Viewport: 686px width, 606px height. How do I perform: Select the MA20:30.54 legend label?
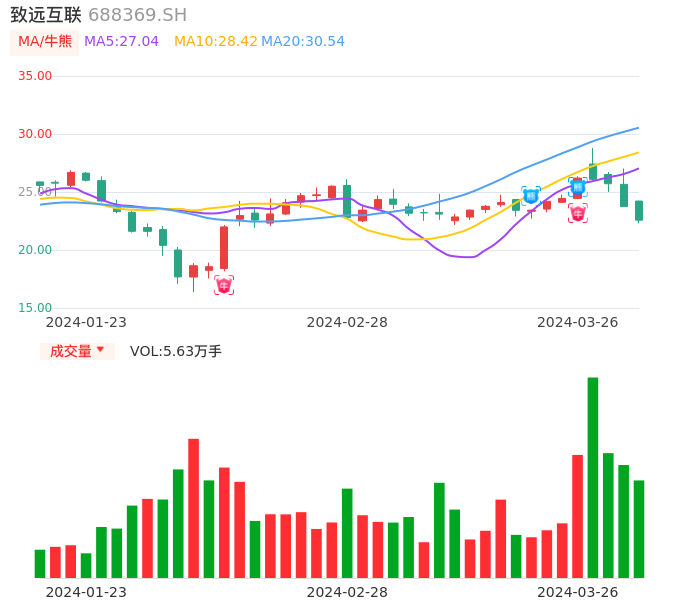[x=303, y=42]
